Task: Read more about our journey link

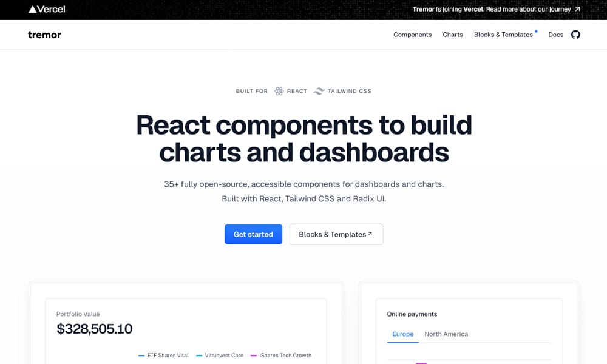Action: pyautogui.click(x=527, y=9)
